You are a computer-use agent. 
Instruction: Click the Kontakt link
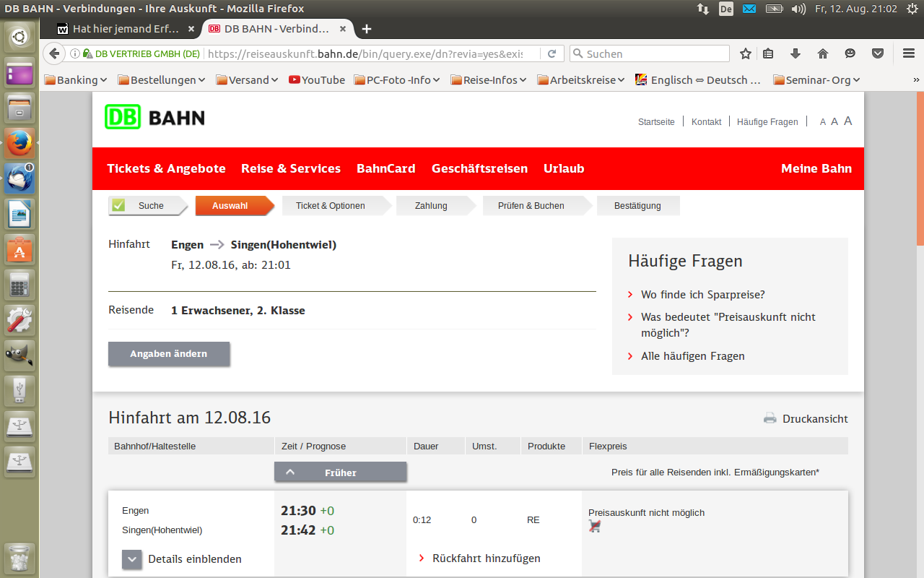point(706,122)
